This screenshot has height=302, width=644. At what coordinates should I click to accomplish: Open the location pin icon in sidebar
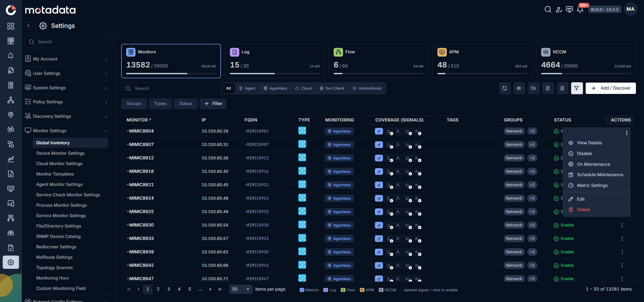coord(11,115)
